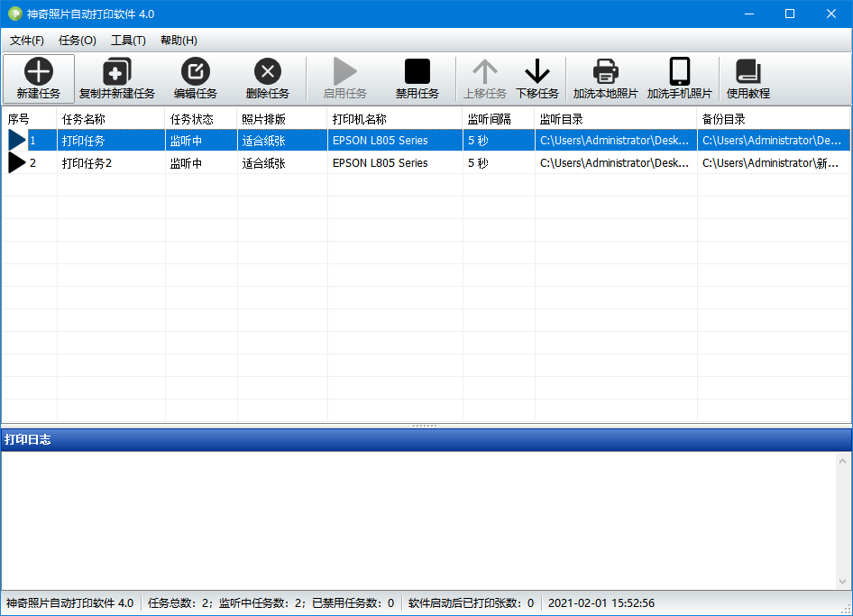Viewport: 853px width, 616px height.
Task: Create a new print task
Action: 38,78
